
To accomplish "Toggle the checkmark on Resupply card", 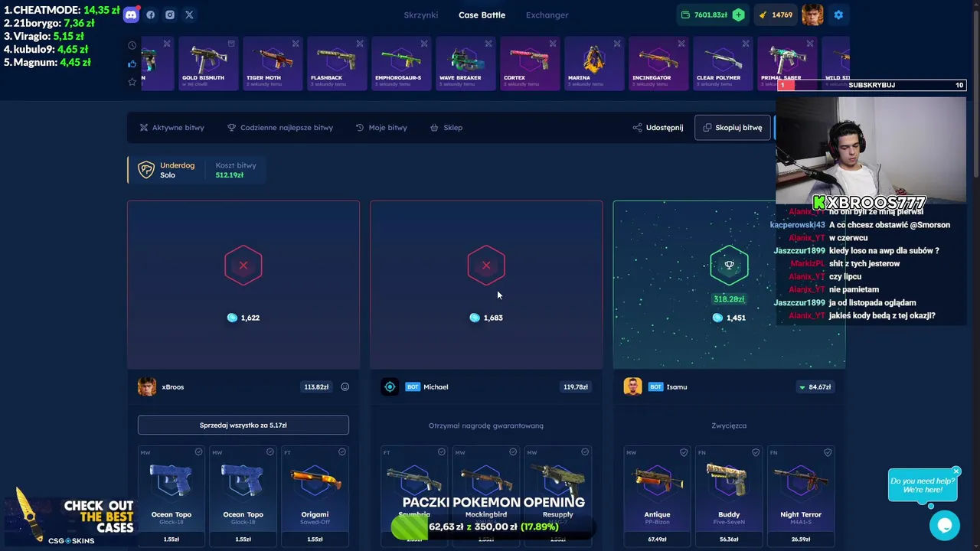I will 585,452.
